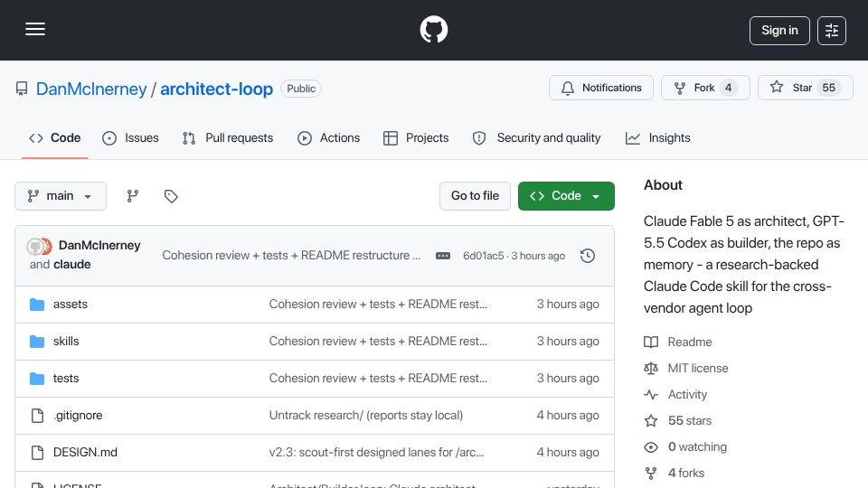
Task: Expand commit details ellipsis button
Action: coord(442,256)
